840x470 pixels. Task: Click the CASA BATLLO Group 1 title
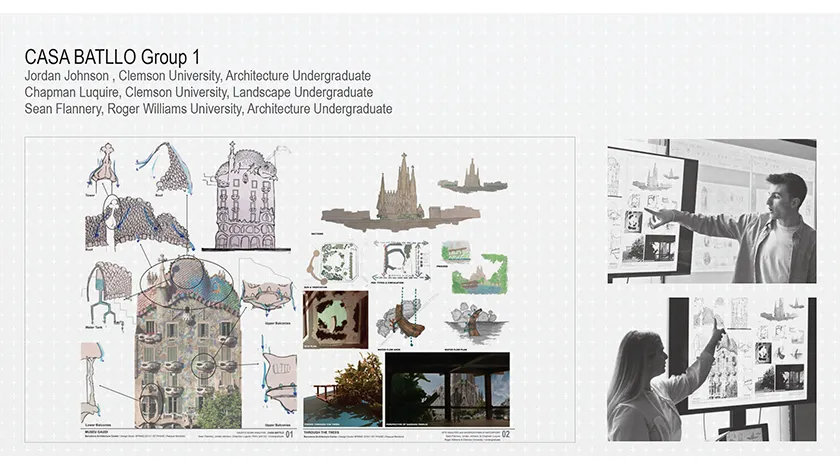coord(112,57)
